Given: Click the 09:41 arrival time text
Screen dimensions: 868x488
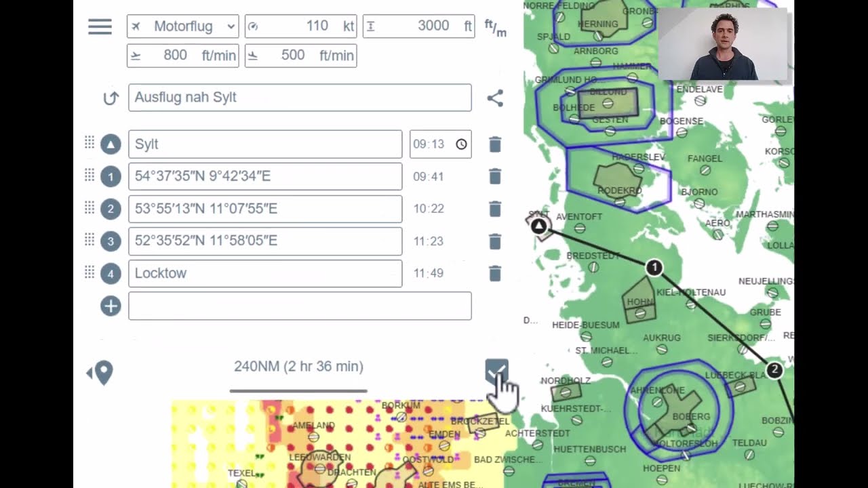Looking at the screenshot, I should pos(429,177).
